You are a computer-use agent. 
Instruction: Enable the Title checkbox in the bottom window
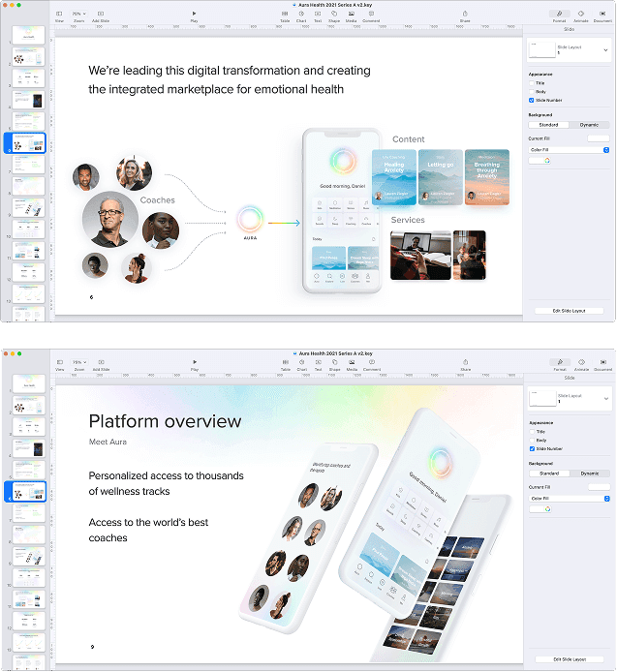pos(532,432)
